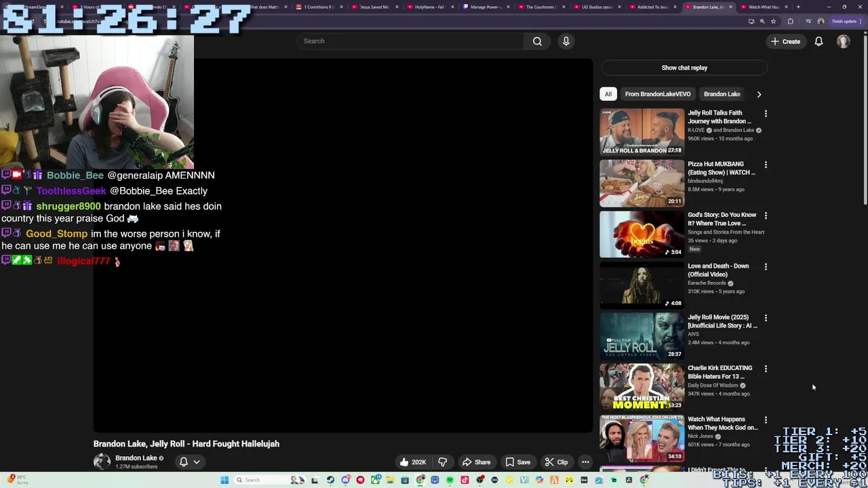The image size is (868, 488).
Task: Open options for Jelly Roll Talks Faith video
Action: [x=766, y=113]
